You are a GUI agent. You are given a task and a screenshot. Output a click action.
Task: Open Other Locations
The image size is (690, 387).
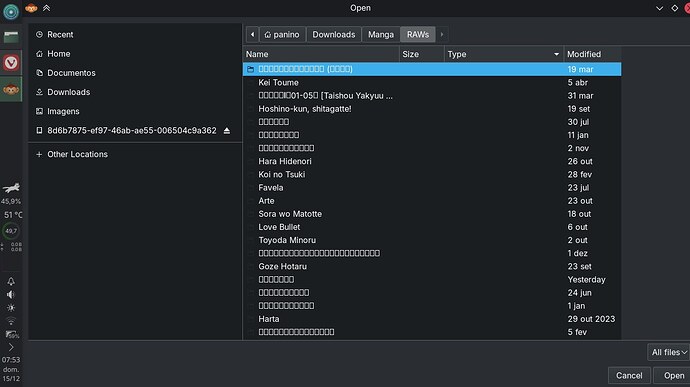click(x=135, y=155)
